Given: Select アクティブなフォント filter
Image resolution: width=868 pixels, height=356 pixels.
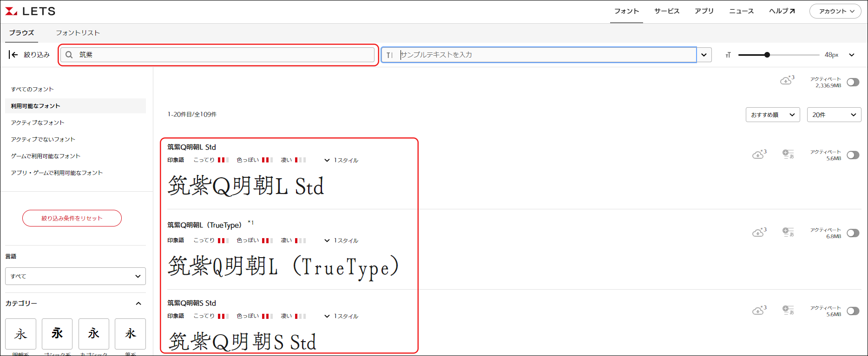Looking at the screenshot, I should click(38, 123).
